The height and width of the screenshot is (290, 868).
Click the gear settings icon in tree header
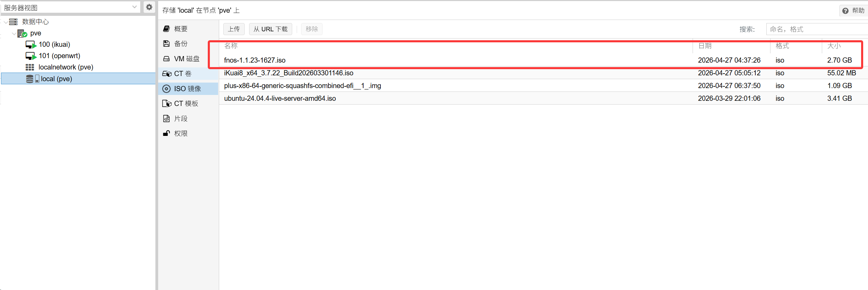(149, 7)
